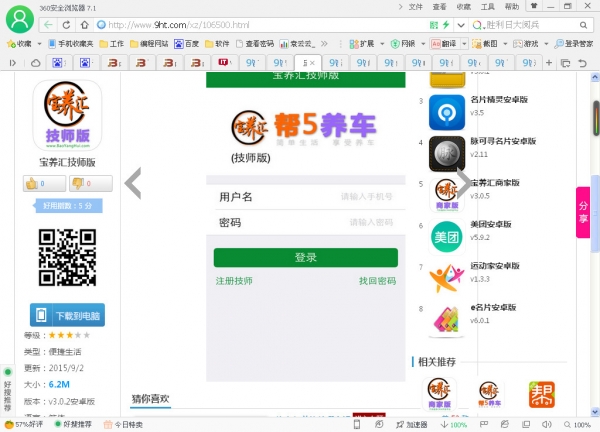This screenshot has height=432, width=600.
Task: Reload the page with refresh icon
Action: click(66, 25)
